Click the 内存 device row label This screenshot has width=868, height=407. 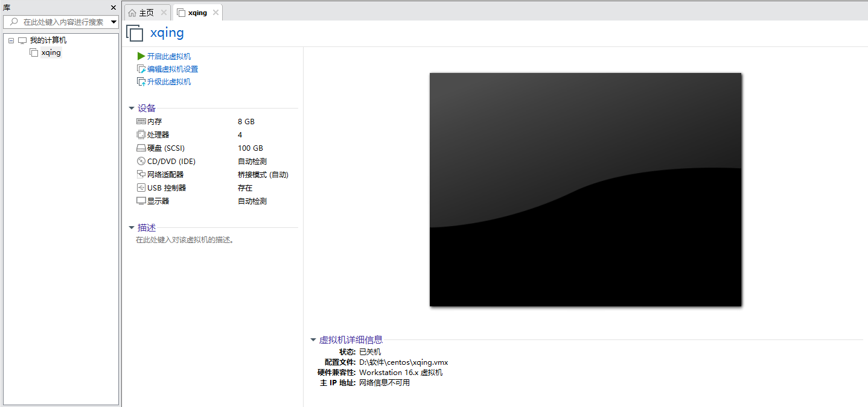pos(155,121)
